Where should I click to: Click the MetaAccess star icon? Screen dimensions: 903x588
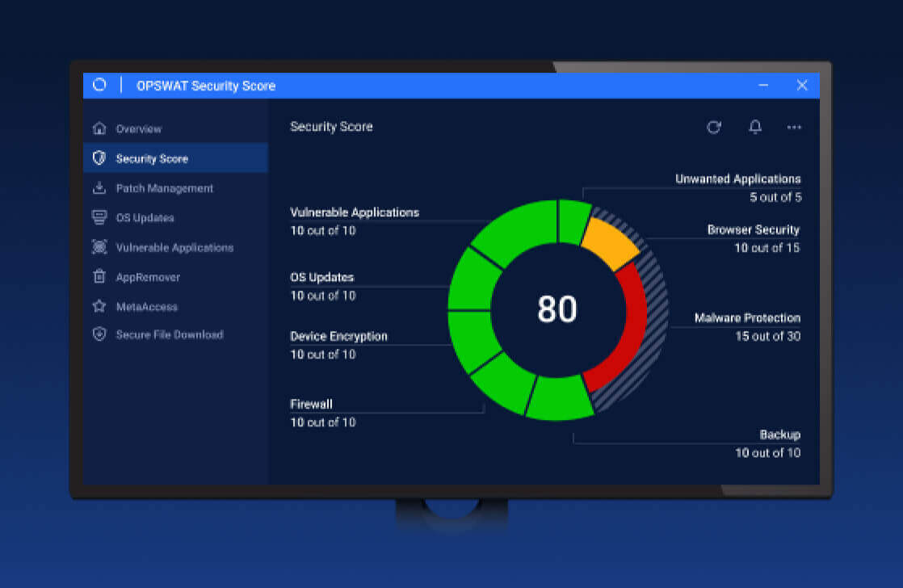coord(99,307)
